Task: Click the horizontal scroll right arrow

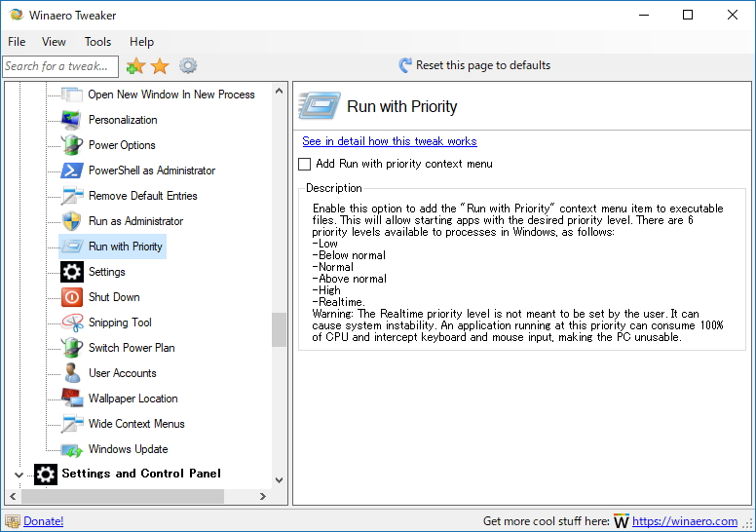Action: click(263, 496)
